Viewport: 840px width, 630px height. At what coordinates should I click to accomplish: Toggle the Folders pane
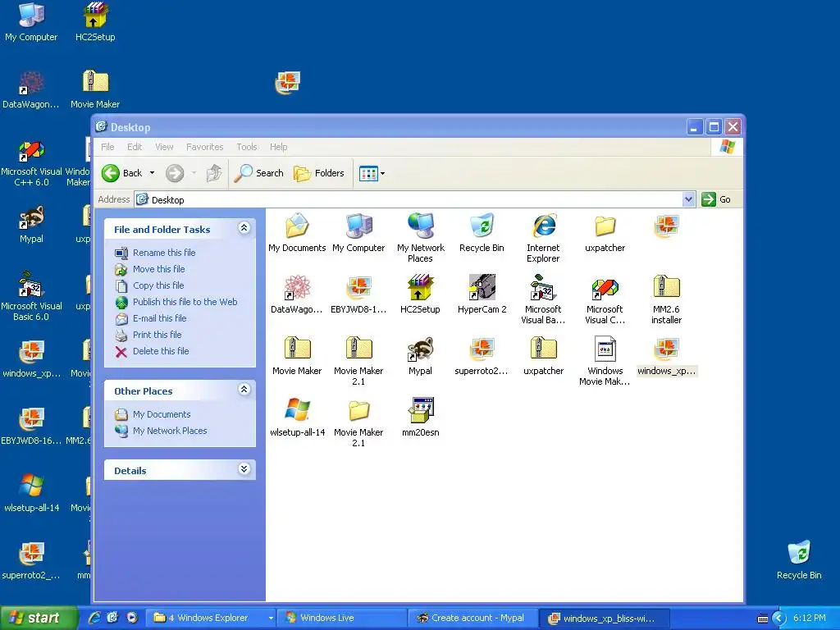click(x=319, y=173)
